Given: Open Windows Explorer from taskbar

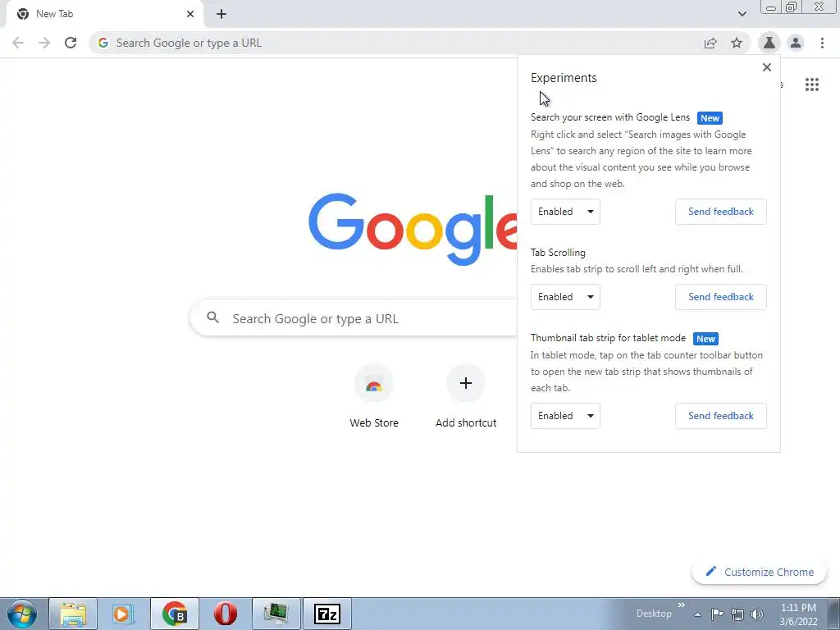Looking at the screenshot, I should 73,614.
